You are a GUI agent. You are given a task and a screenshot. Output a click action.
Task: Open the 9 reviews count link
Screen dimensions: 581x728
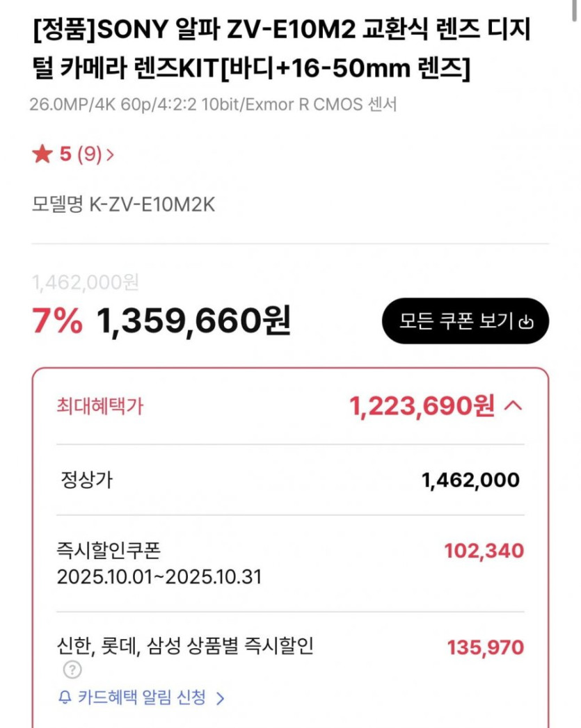[88, 154]
